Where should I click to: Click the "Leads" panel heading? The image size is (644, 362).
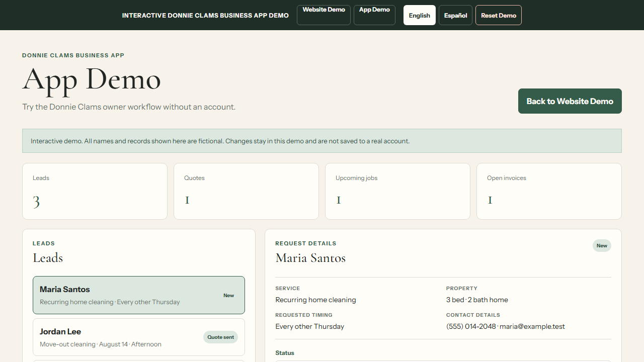pos(48,258)
